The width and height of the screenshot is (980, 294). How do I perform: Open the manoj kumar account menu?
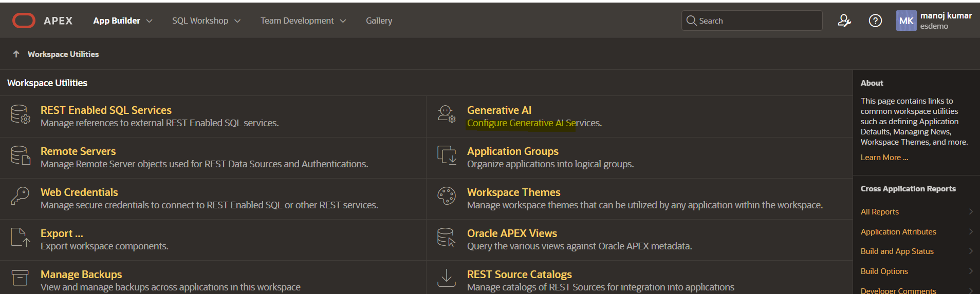(x=934, y=21)
